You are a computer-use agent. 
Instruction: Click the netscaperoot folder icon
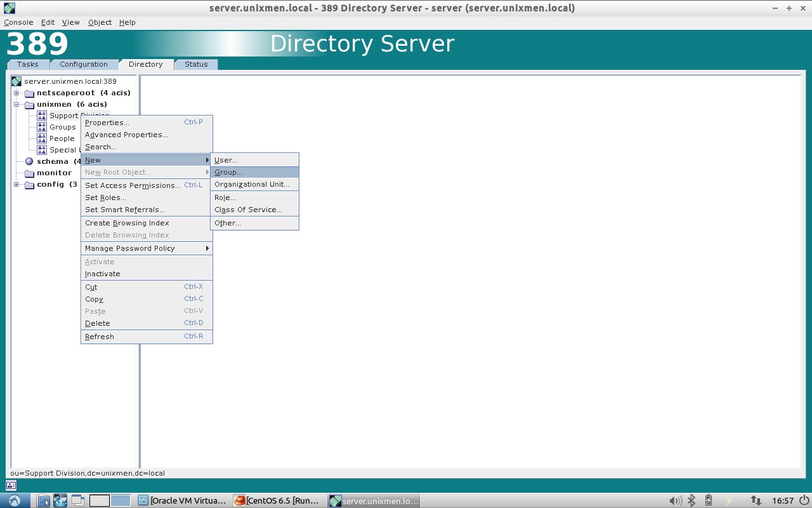coord(29,93)
